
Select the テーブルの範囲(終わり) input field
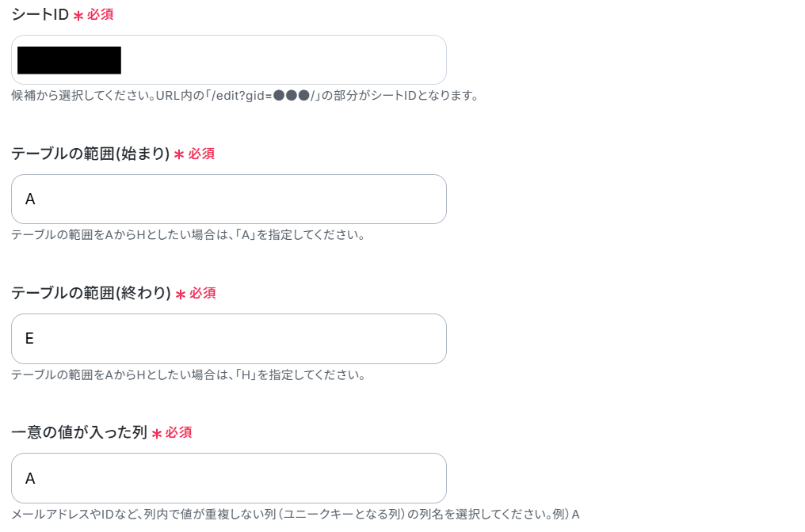tap(229, 339)
